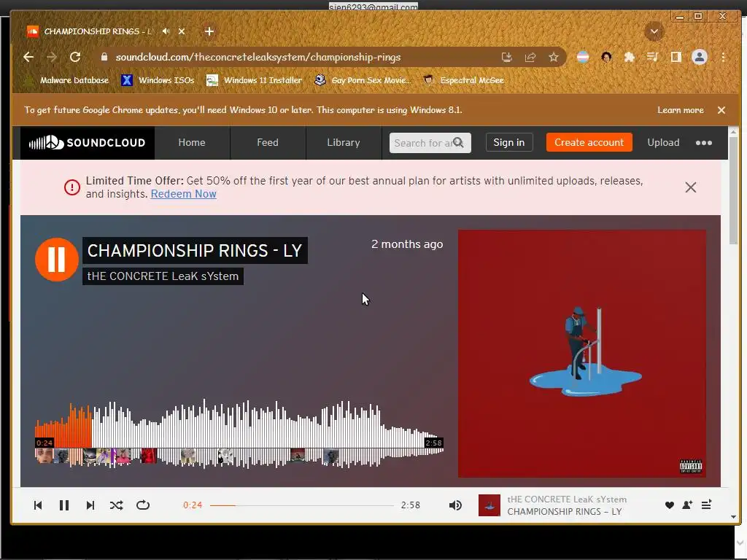Click the CHAMPIONSHIP RINGS - LY title
Screen dimensions: 747x560
[195, 251]
